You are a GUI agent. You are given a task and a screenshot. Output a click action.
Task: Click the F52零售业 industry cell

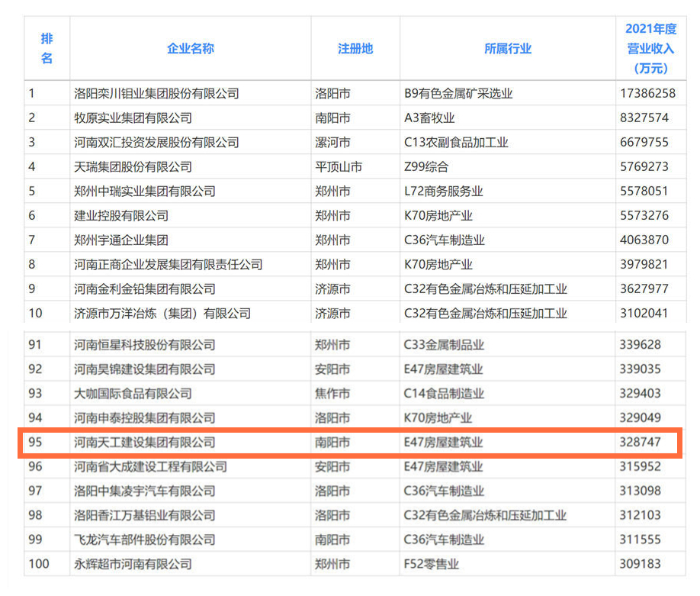tap(432, 564)
